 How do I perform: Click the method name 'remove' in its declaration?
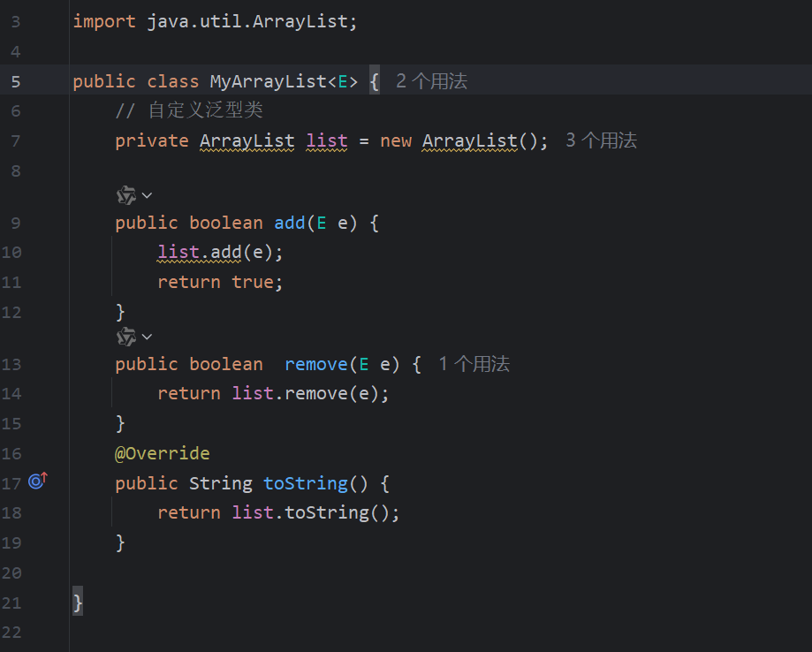316,365
